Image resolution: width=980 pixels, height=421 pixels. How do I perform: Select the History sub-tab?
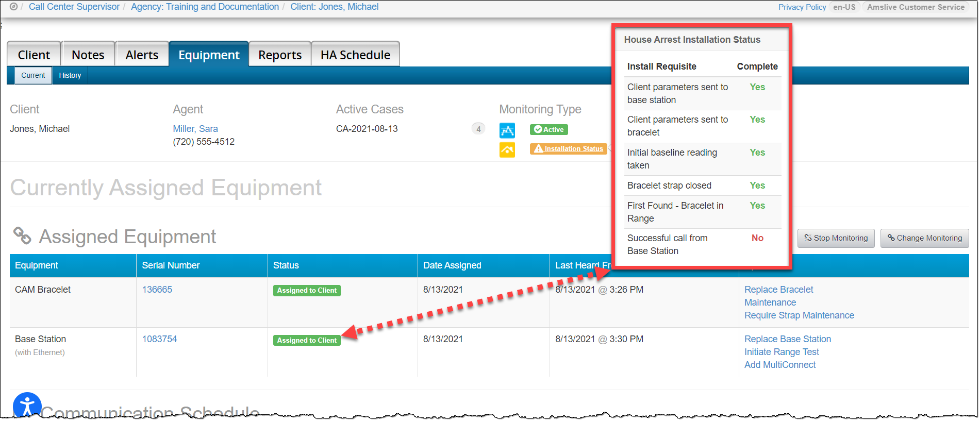pyautogui.click(x=70, y=75)
